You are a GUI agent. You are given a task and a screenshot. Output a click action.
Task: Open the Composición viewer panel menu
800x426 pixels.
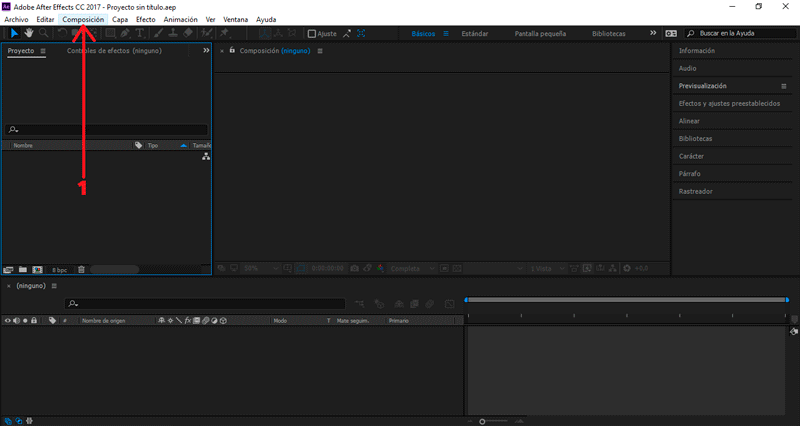(x=320, y=51)
